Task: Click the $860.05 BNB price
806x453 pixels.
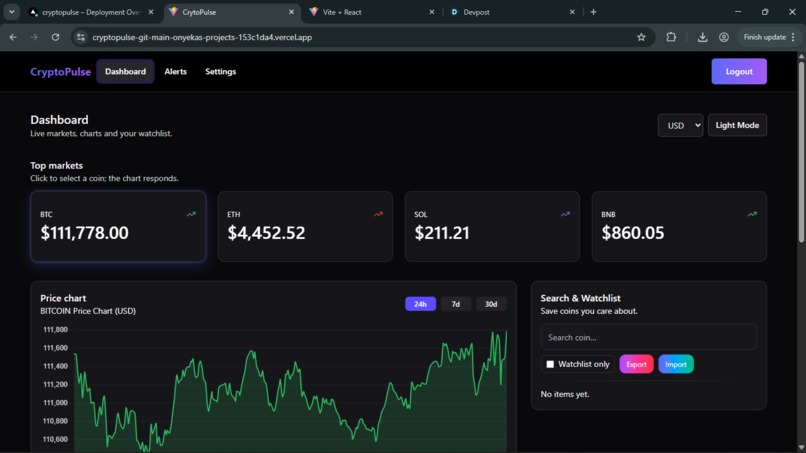Action: pos(633,233)
